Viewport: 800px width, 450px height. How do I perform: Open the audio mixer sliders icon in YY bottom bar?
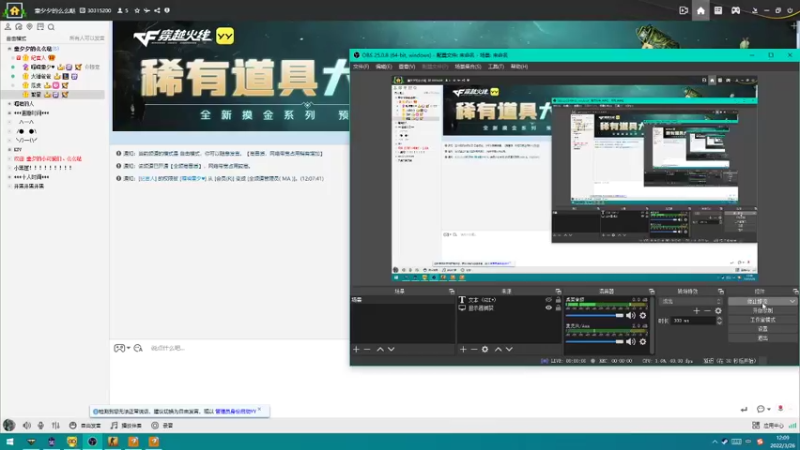pos(56,425)
